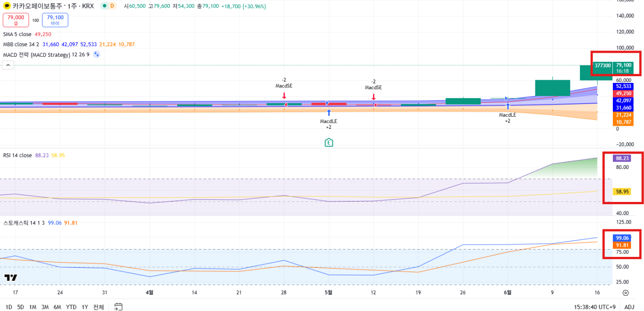644x311 pixels.
Task: Select the 1M time range
Action: (32, 307)
